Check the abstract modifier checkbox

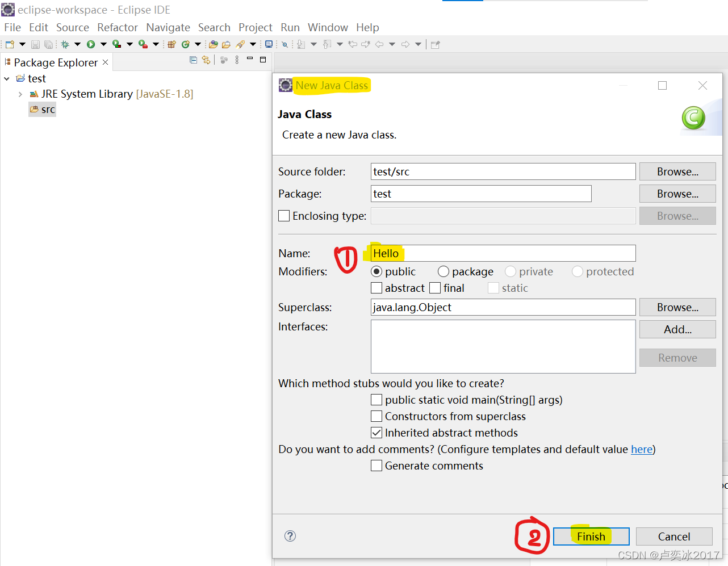[376, 288]
